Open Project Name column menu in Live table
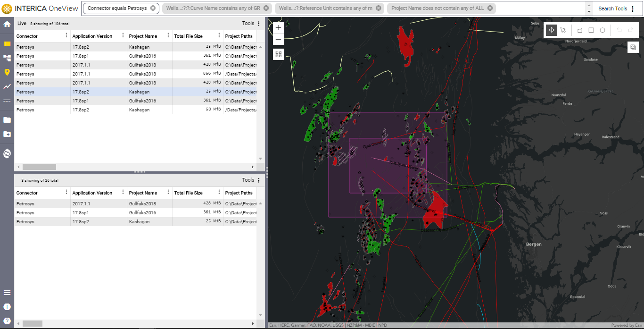644x329 pixels. click(x=168, y=35)
